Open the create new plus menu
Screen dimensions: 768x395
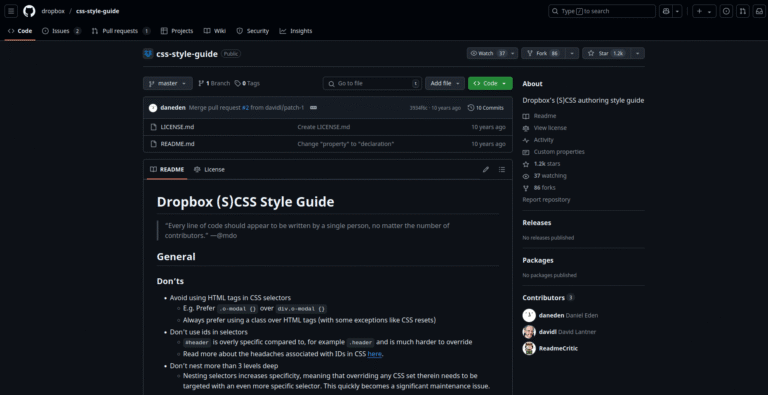click(x=704, y=11)
